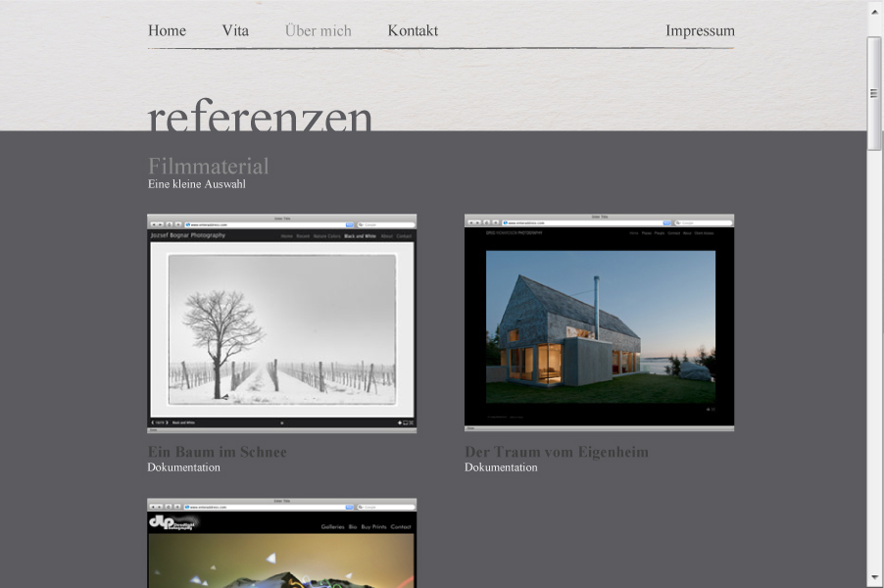Open the house at dusk thumbnail
Image resolution: width=884 pixels, height=588 pixels.
pos(599,322)
